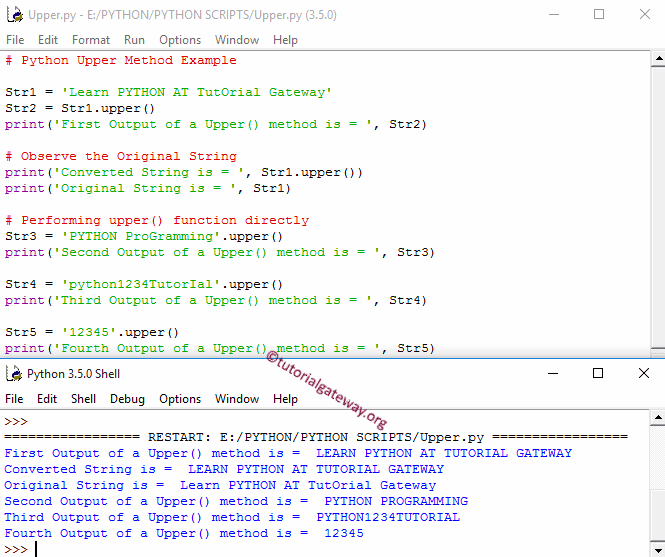Open the Shell menu
The width and height of the screenshot is (665, 557).
83,399
